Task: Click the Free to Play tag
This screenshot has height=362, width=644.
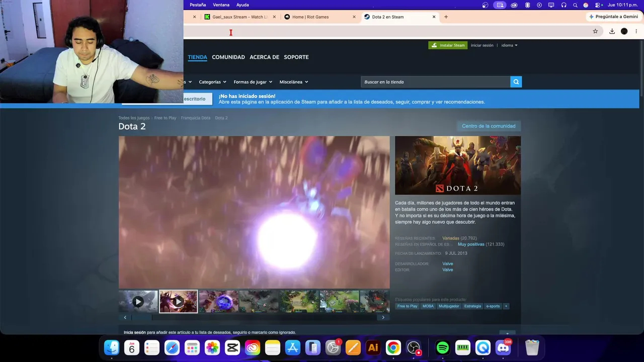Action: 407,306
